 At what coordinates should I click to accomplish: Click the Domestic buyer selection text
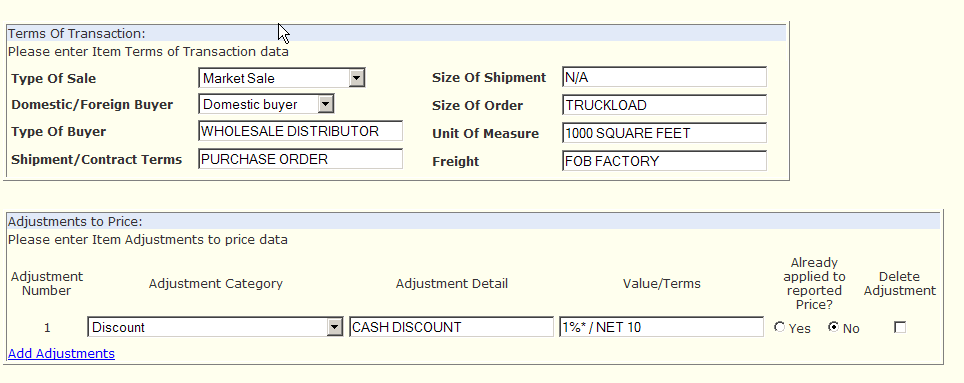(250, 105)
